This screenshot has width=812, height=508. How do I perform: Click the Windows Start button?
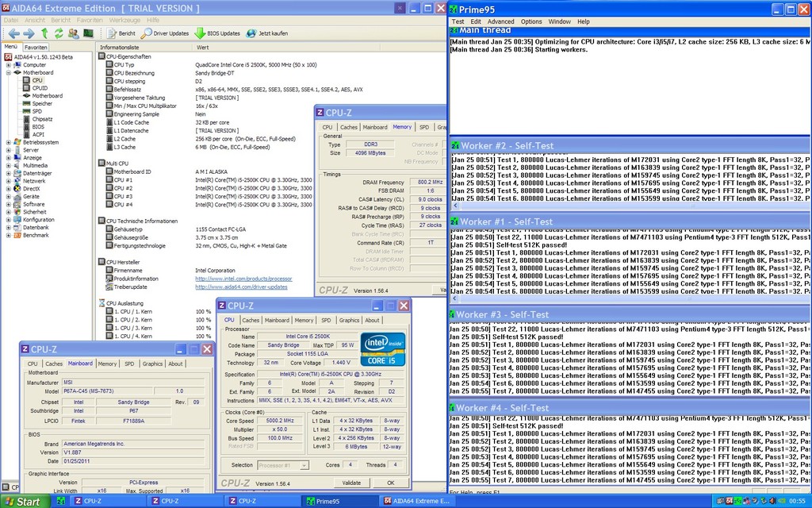[25, 502]
